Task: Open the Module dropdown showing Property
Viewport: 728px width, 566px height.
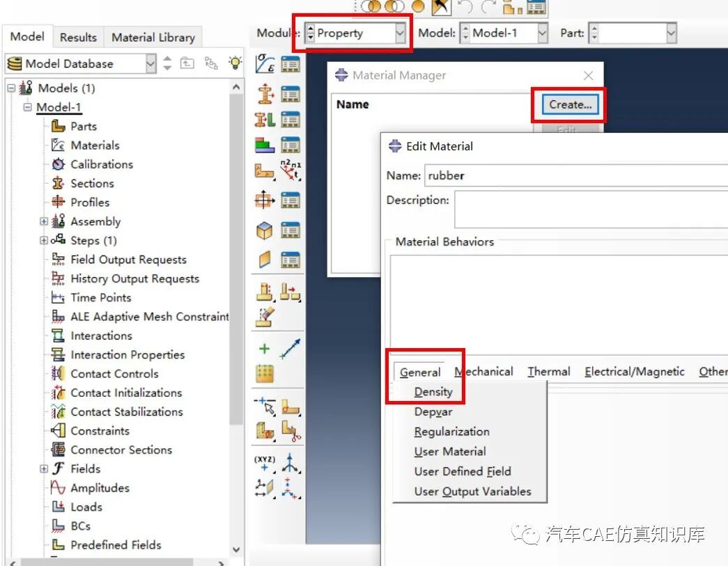Action: (x=356, y=33)
